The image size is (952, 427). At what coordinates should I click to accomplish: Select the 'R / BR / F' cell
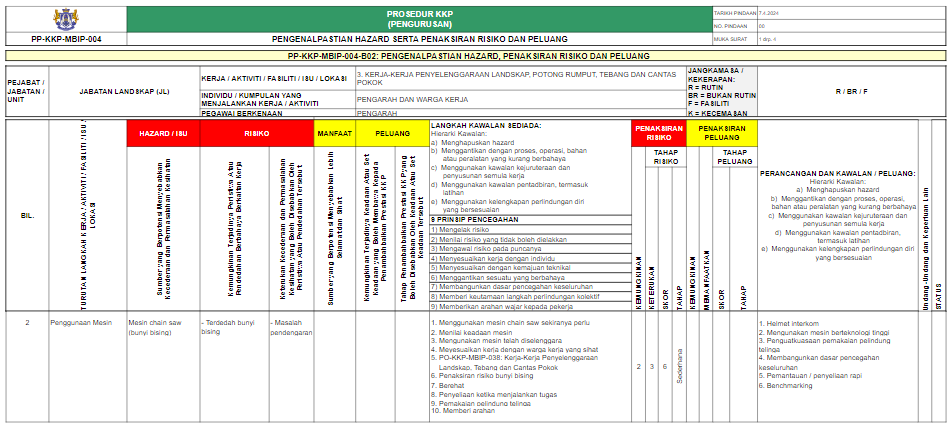(851, 91)
